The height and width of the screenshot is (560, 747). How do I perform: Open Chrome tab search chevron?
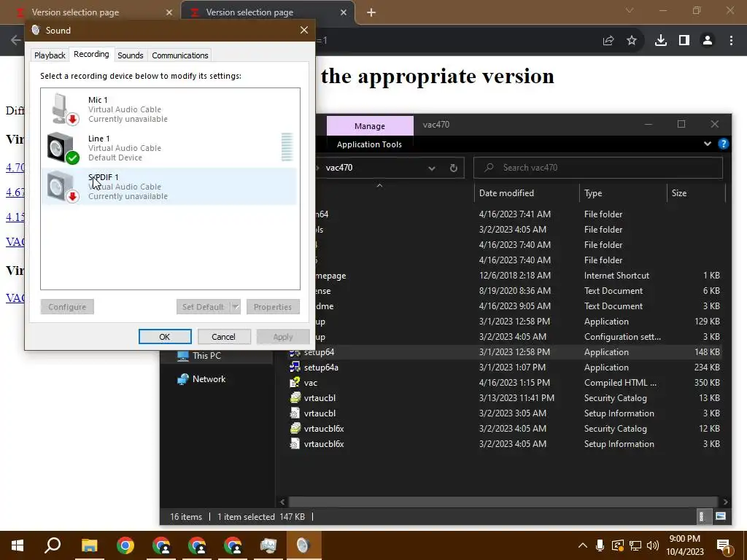pos(630,10)
